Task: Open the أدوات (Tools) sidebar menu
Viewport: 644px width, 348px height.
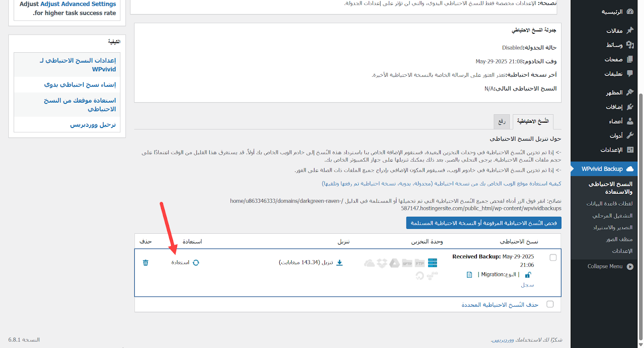Action: click(x=616, y=136)
